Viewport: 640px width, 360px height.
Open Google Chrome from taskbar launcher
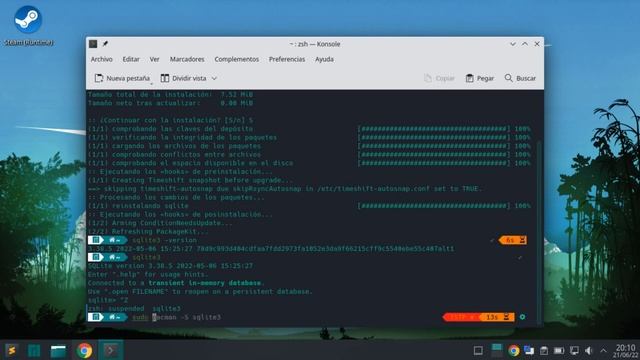click(84, 351)
